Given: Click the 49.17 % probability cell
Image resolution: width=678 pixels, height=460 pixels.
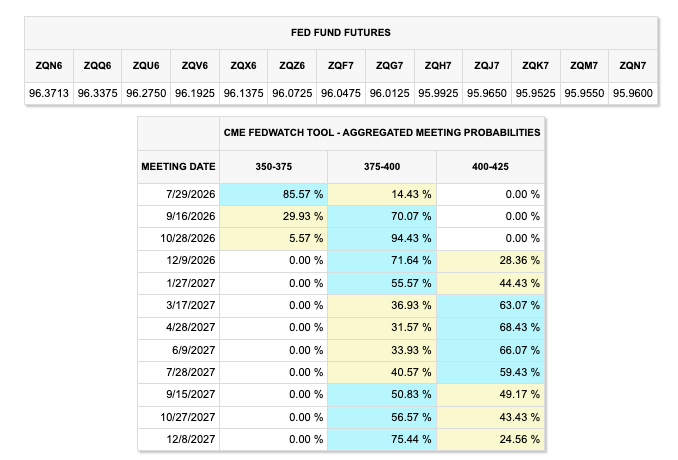Looking at the screenshot, I should [x=490, y=395].
